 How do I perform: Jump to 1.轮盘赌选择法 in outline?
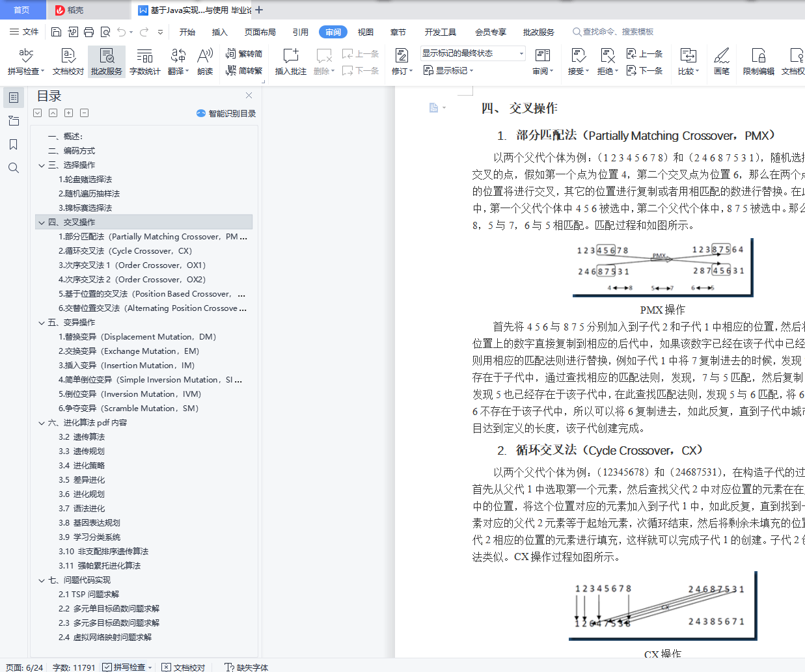click(85, 180)
